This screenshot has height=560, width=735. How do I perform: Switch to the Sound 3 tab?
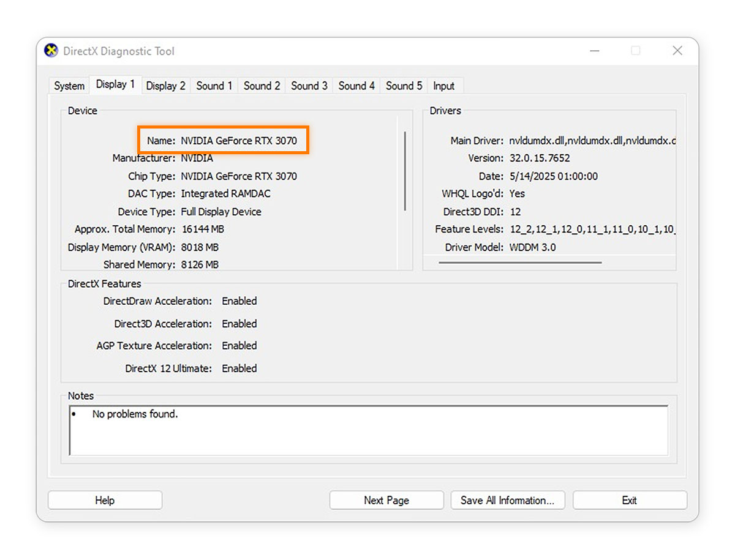click(x=309, y=86)
